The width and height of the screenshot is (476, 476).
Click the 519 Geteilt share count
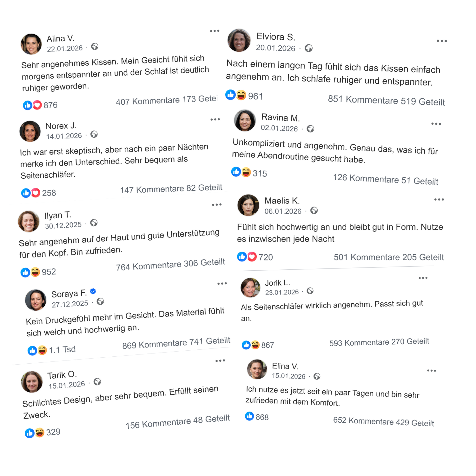click(423, 102)
